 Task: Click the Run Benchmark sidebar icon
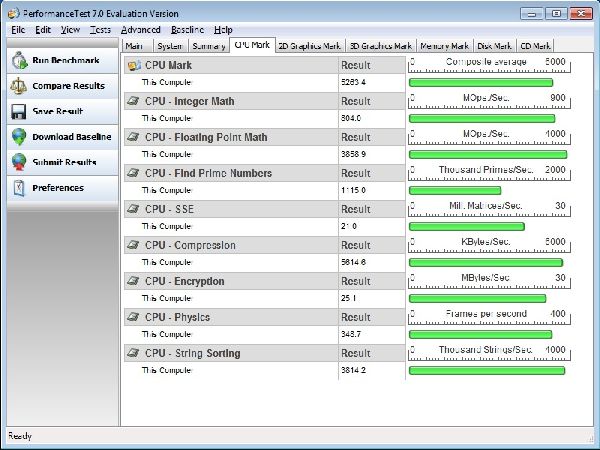click(19, 61)
